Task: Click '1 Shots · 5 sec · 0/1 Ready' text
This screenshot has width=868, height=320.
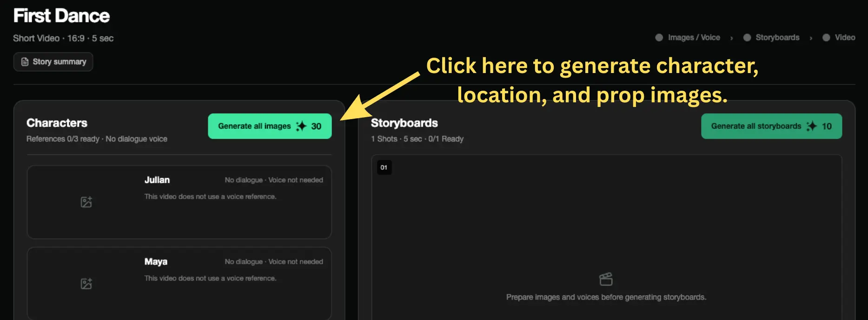Action: click(x=417, y=139)
